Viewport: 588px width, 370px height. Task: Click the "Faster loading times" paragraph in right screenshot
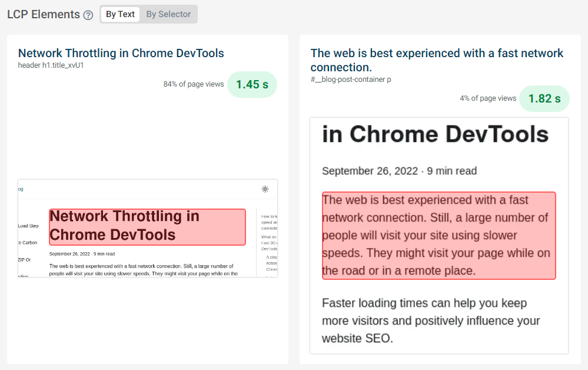(431, 321)
